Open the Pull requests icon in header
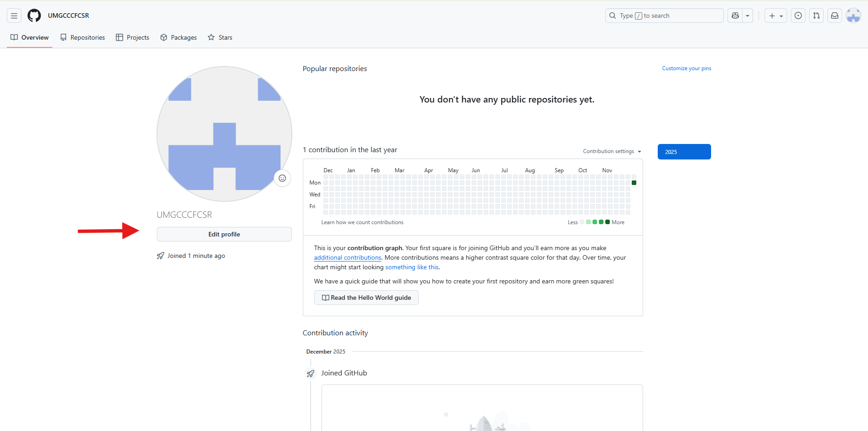868x431 pixels. (816, 15)
